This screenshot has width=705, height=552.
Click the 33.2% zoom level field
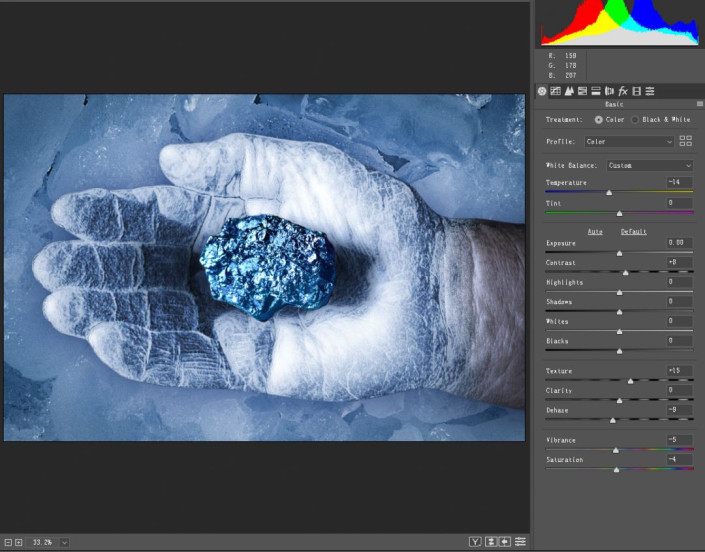coord(43,543)
